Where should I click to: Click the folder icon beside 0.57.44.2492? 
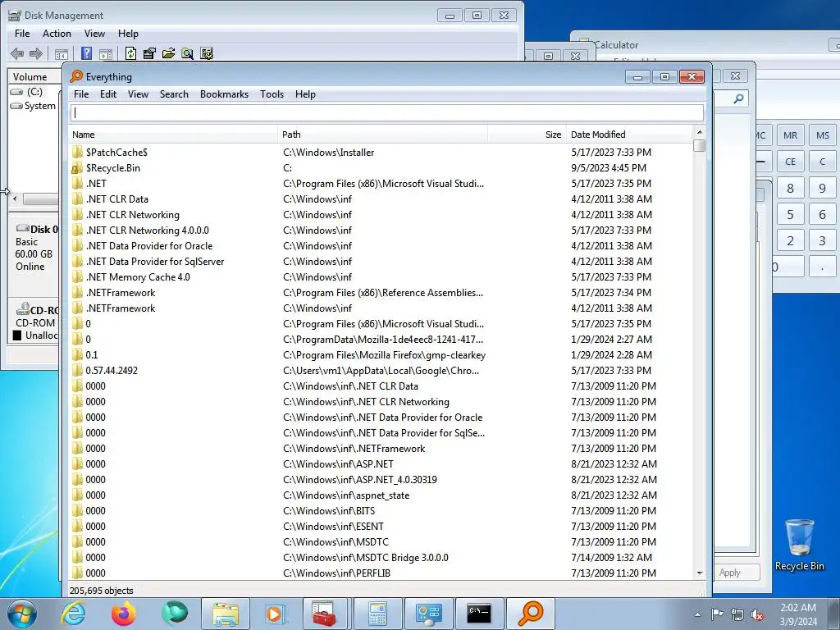77,371
